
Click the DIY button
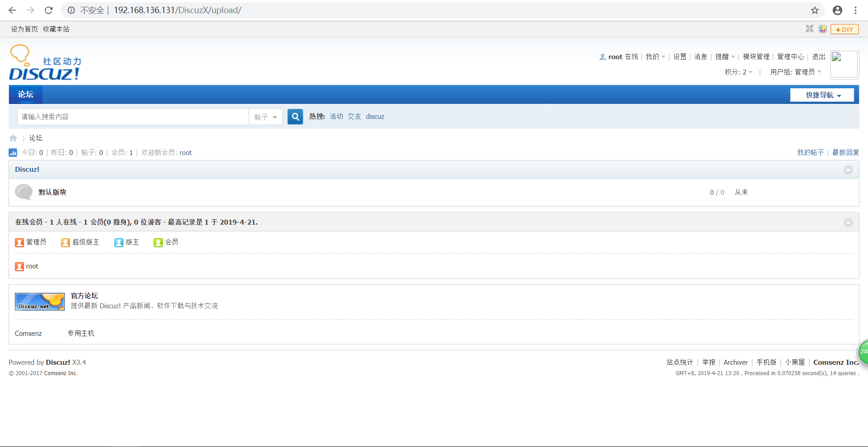844,29
